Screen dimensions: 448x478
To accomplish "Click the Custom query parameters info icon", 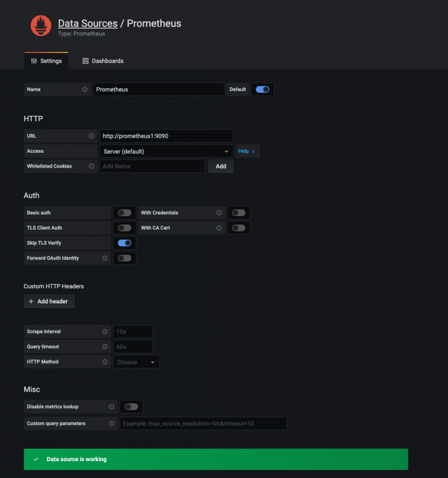I will [112, 423].
